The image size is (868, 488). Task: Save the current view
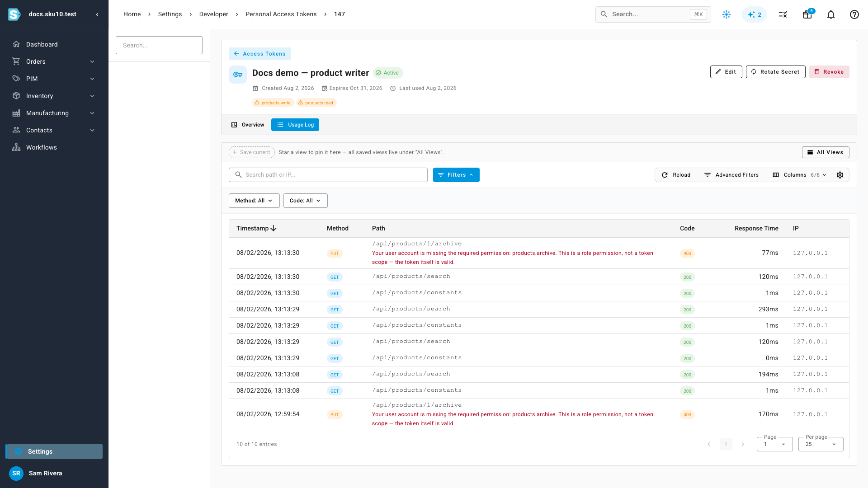[x=252, y=152]
